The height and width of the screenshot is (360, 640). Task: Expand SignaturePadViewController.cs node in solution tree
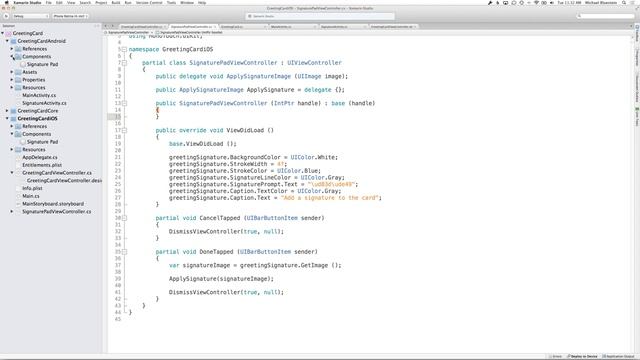click(12, 211)
